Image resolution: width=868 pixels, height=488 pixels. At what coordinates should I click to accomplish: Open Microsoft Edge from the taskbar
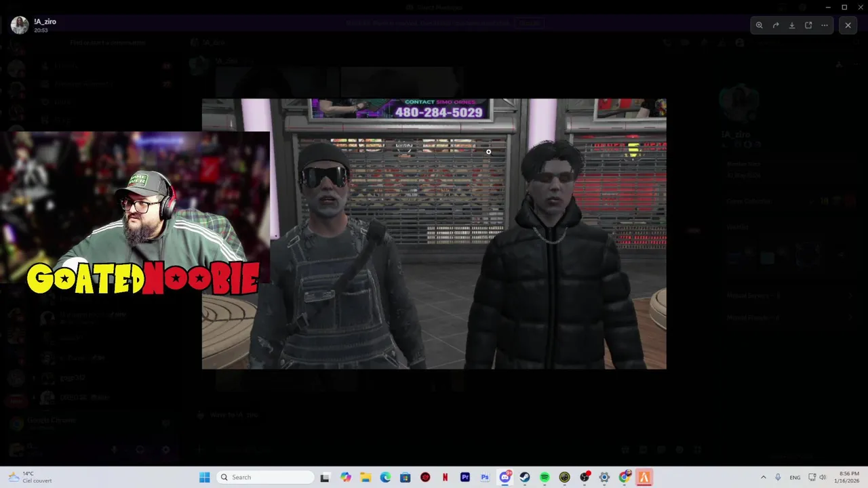(385, 477)
